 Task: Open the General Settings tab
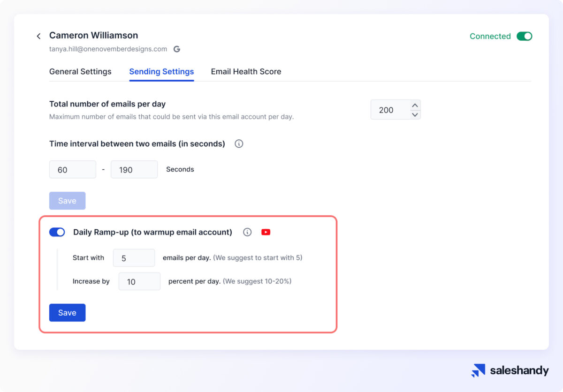[x=80, y=72]
